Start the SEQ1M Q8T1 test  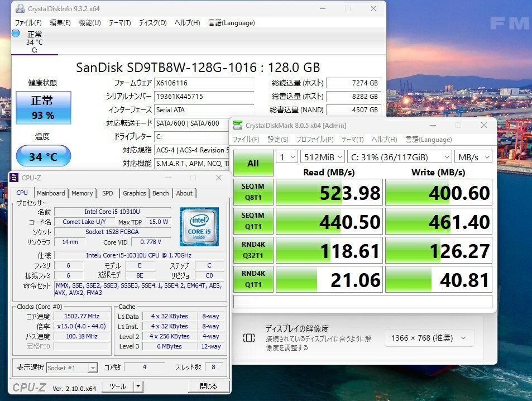(253, 192)
